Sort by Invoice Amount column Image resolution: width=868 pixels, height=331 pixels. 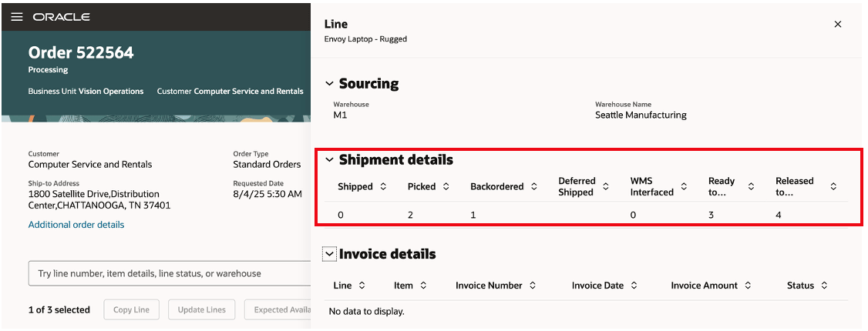(748, 286)
